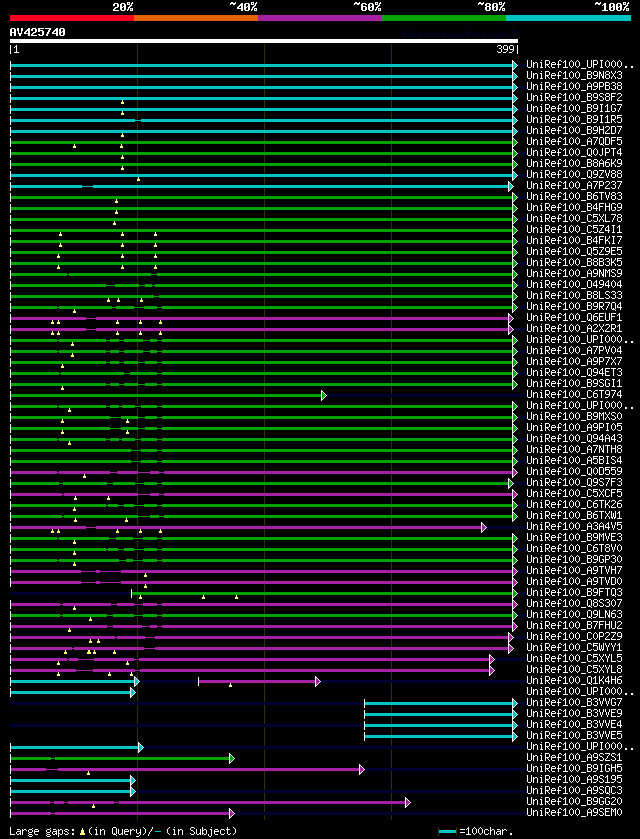Click label UniRef100_B9R7Q4

click(x=574, y=307)
